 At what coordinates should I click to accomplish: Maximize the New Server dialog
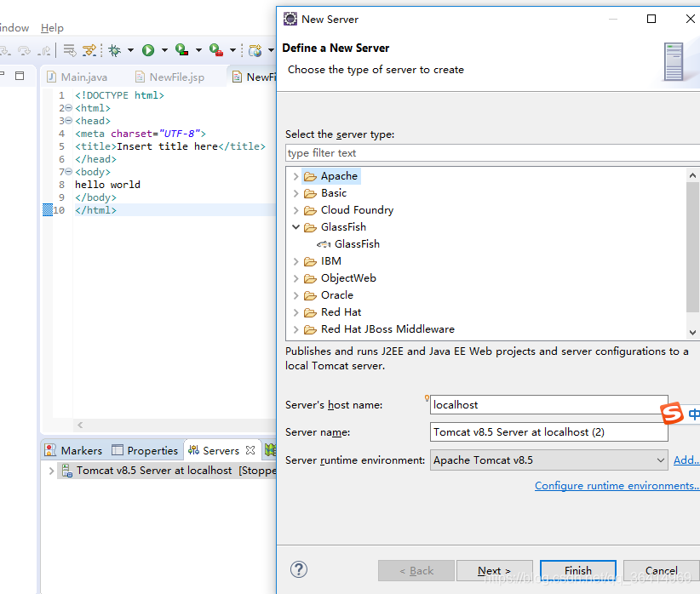pos(651,19)
